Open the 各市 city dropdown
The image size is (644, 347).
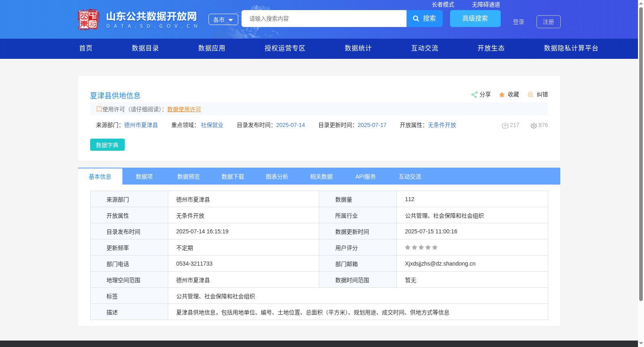click(223, 19)
